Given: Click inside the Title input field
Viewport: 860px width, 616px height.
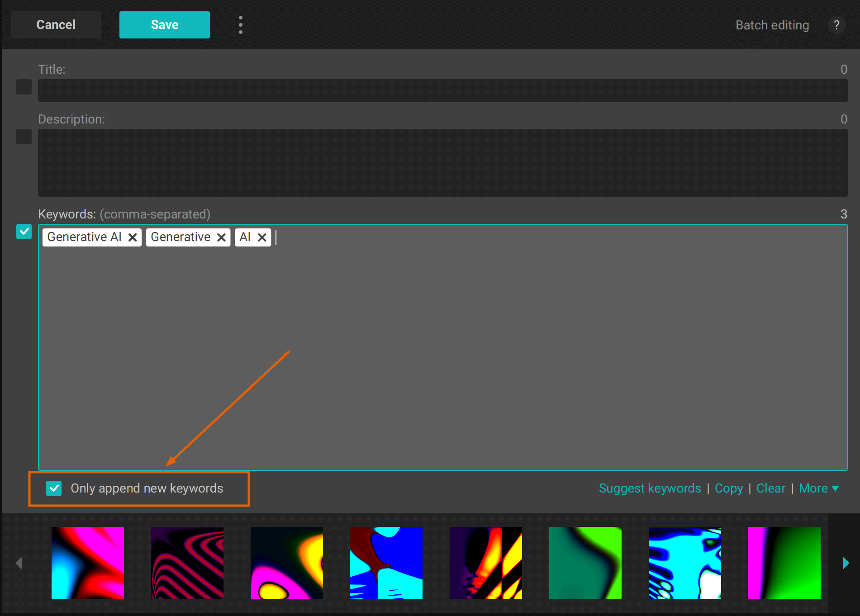Looking at the screenshot, I should coord(442,90).
